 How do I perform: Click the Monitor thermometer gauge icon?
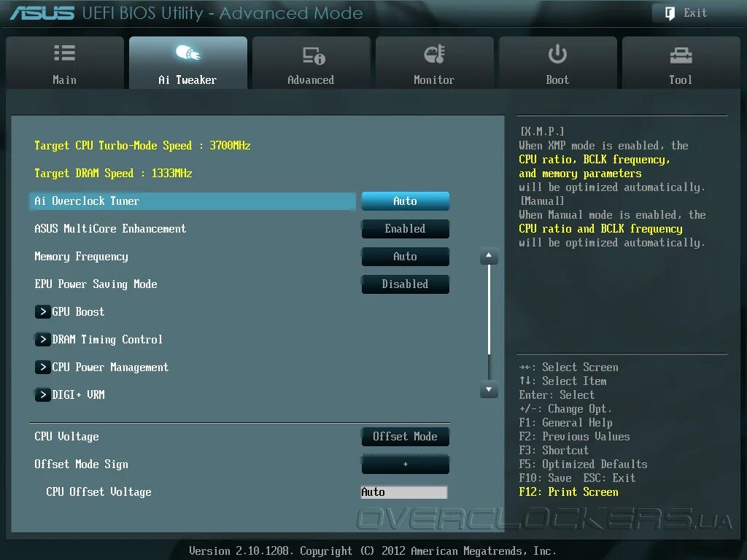pyautogui.click(x=435, y=54)
